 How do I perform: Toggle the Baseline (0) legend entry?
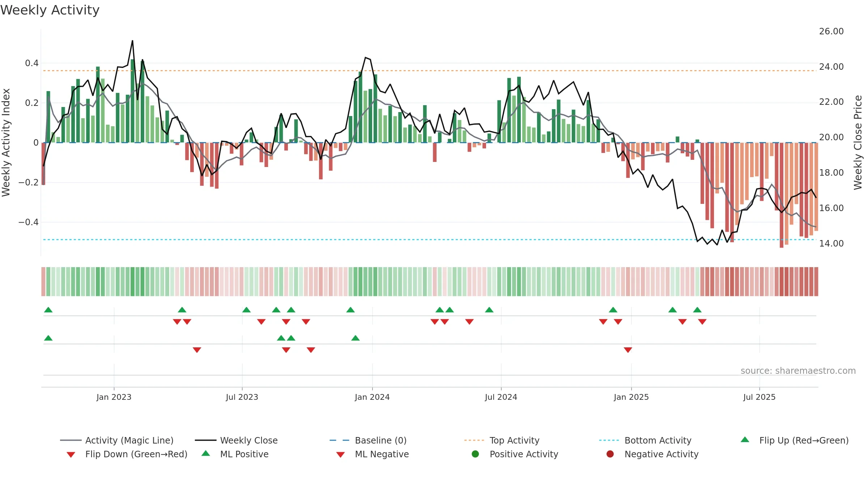pos(368,440)
